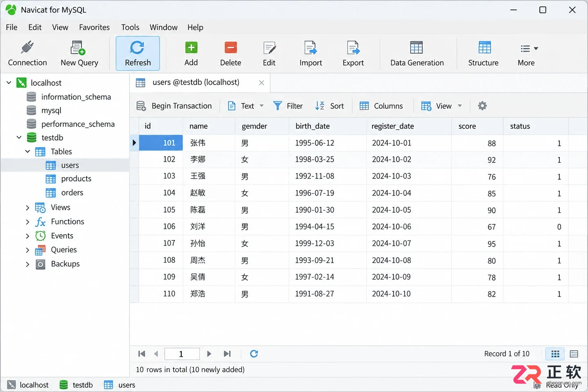Expand the Functions node
The height and width of the screenshot is (392, 588).
27,222
